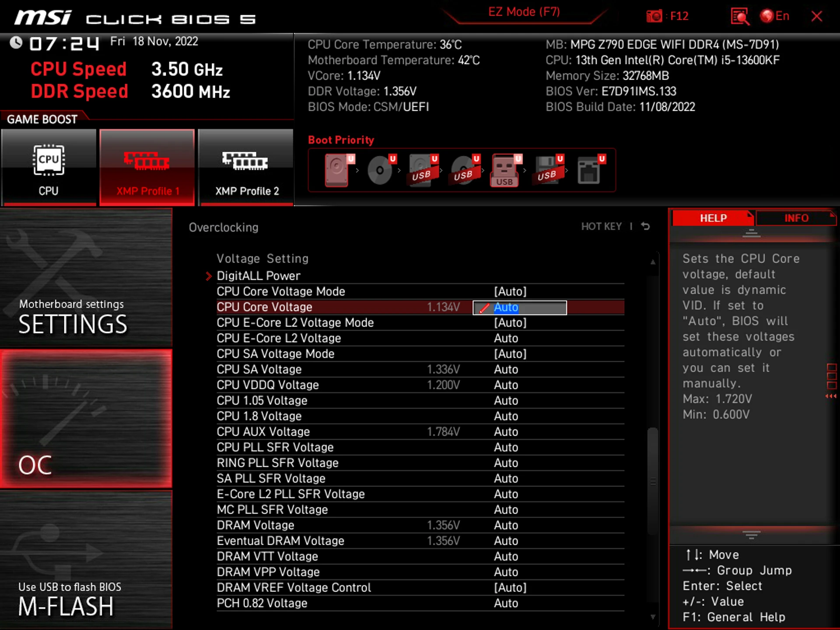Viewport: 840px width, 630px height.
Task: Select the USB hard disk boot device icon
Action: coord(423,170)
